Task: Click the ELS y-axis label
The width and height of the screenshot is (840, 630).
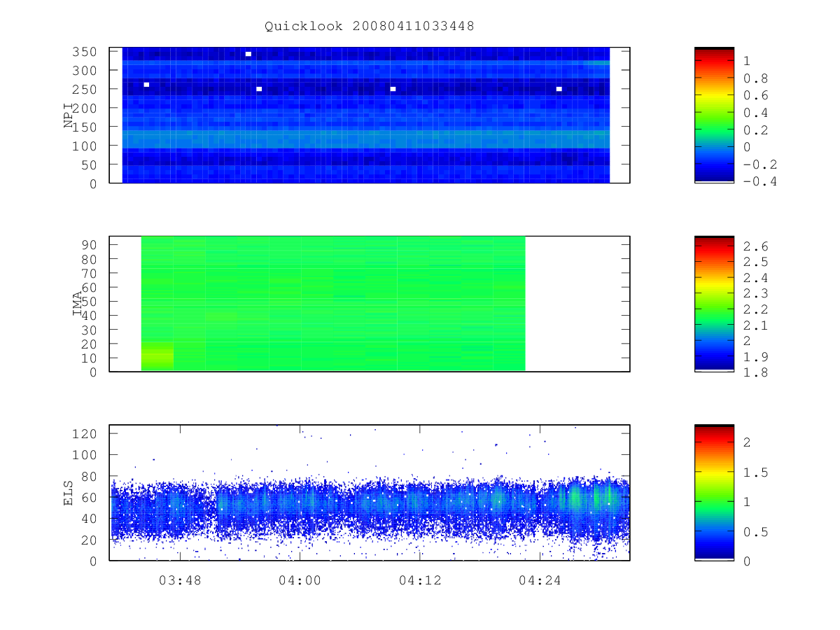Action: (x=69, y=493)
